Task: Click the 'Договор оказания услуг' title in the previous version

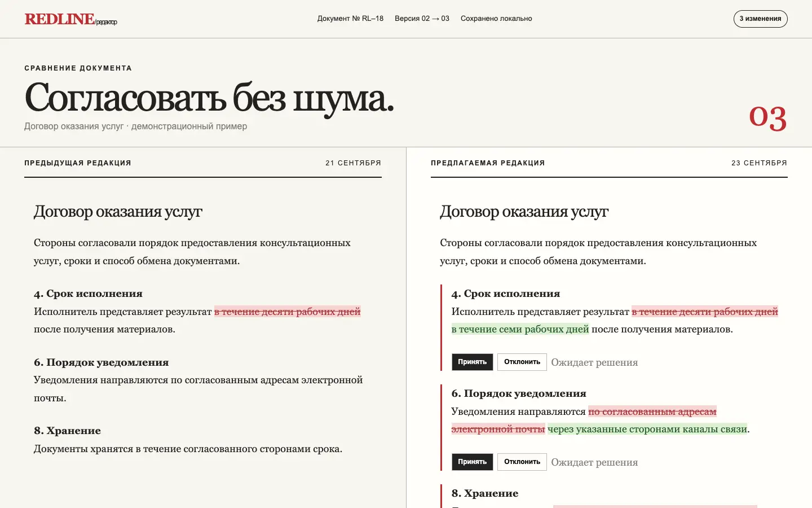Action: pyautogui.click(x=118, y=212)
